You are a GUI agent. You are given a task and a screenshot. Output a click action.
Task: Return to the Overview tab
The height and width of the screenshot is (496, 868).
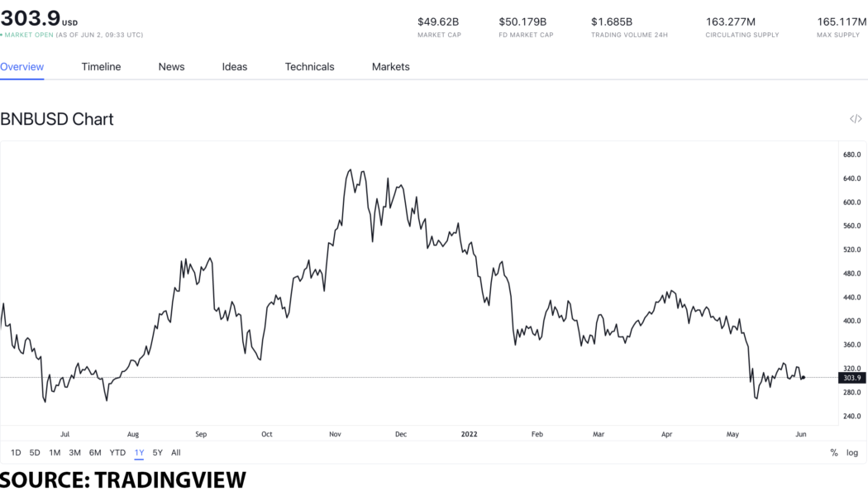(x=22, y=66)
